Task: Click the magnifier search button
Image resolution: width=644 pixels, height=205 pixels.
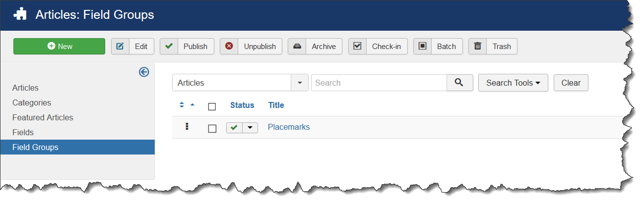Action: [x=459, y=83]
